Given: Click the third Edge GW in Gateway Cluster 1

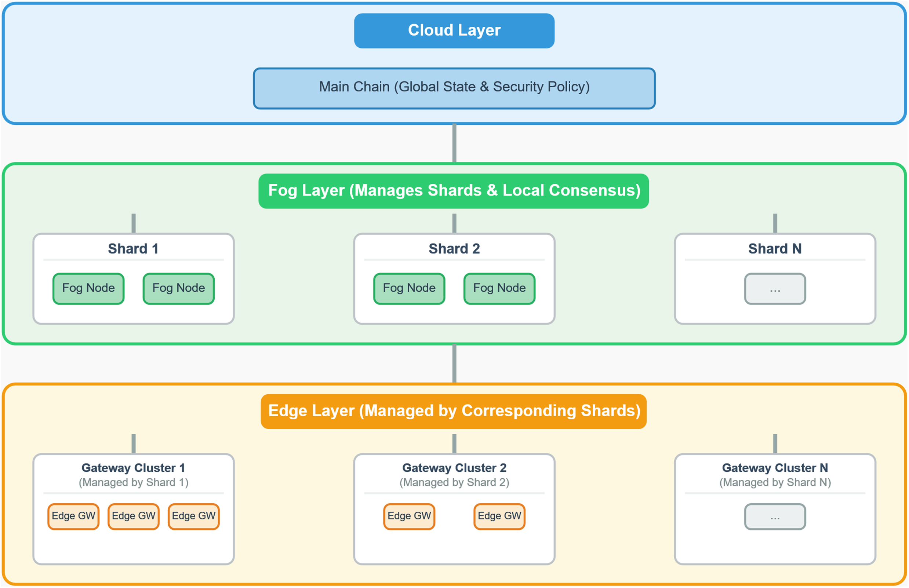Looking at the screenshot, I should pos(194,516).
